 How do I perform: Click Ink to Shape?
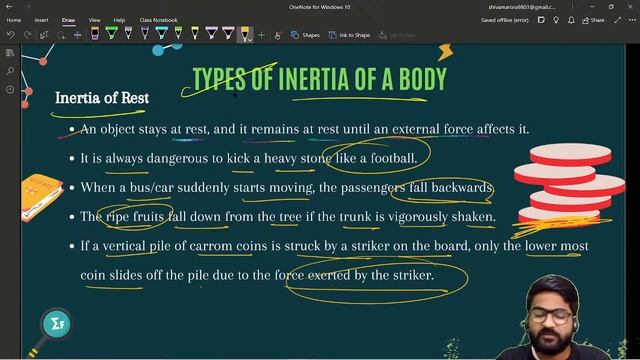pyautogui.click(x=349, y=36)
